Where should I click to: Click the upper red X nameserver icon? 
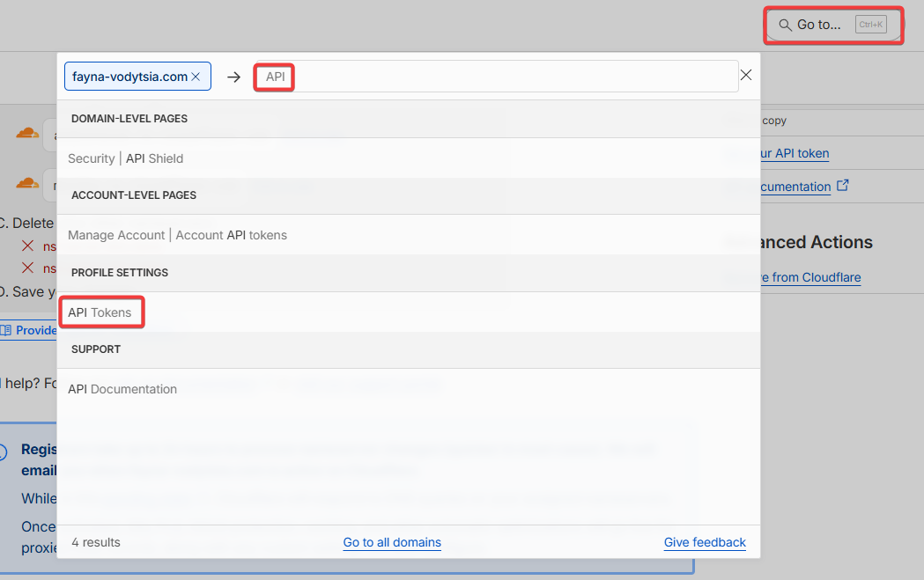point(28,246)
